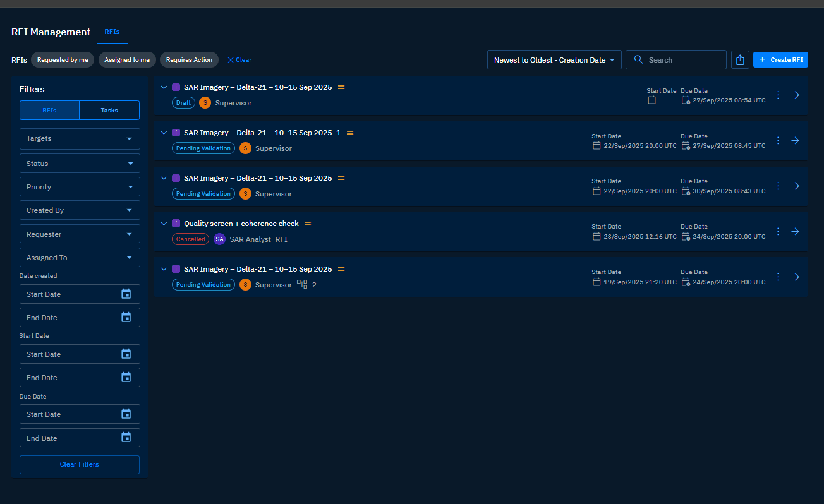
Task: Click the Clear Filters button
Action: tap(80, 465)
